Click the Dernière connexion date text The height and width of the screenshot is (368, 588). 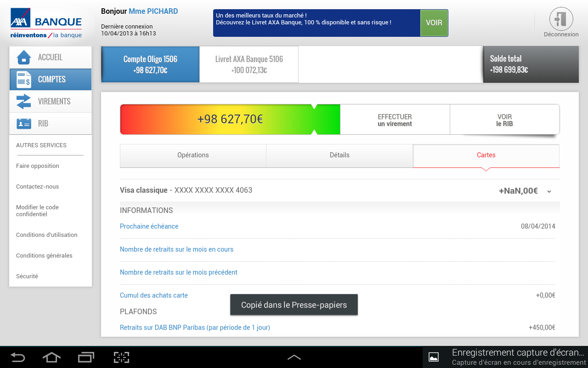[129, 30]
